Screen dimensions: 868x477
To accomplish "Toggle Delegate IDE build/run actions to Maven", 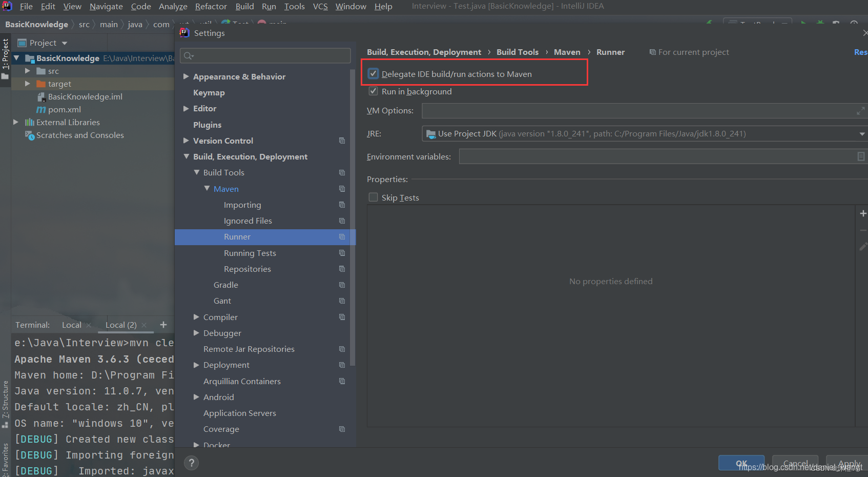I will [374, 74].
